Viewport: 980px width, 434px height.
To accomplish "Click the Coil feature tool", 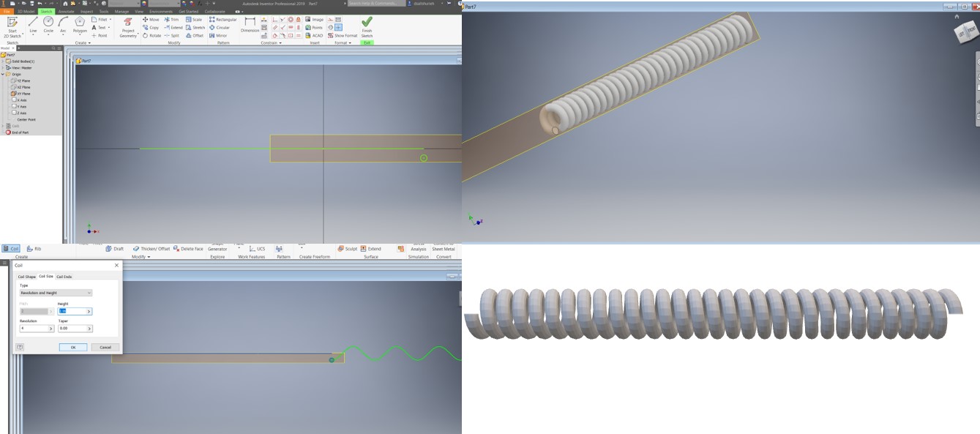I will tap(11, 249).
